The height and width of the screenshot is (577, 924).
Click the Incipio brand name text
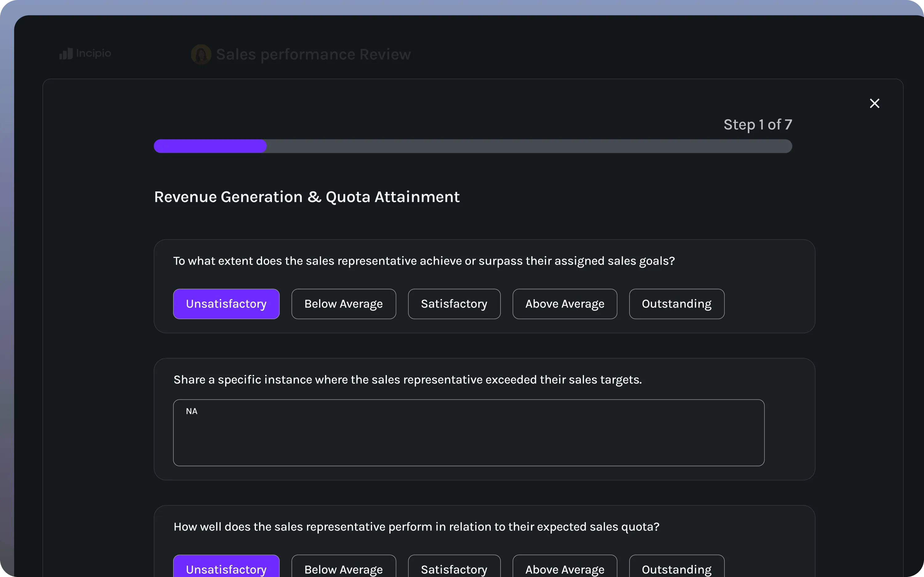pos(94,54)
